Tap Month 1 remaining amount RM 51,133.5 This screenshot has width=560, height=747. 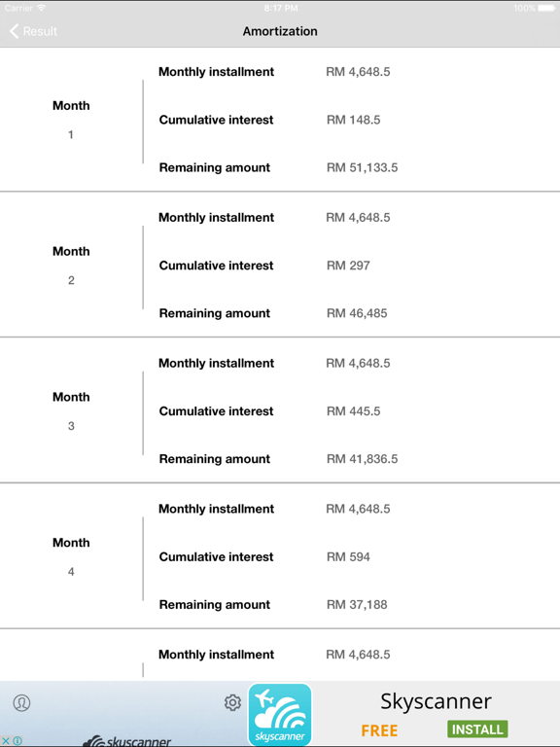click(362, 167)
